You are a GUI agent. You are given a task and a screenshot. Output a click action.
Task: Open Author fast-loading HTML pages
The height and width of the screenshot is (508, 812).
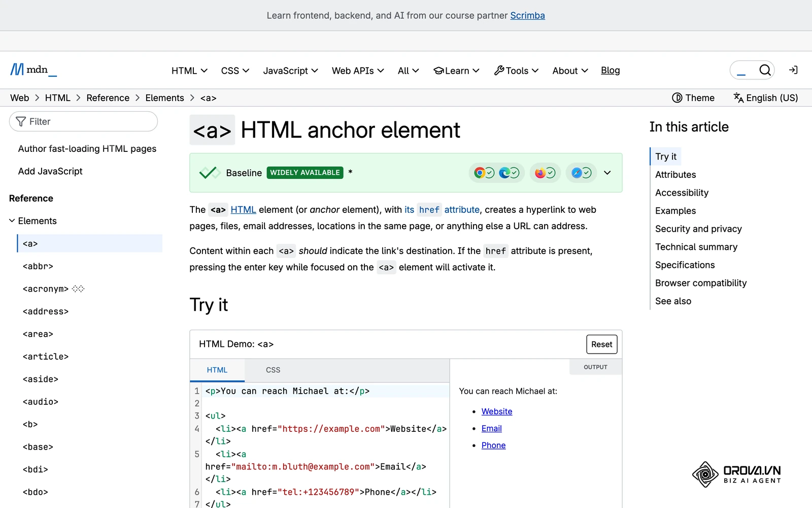click(87, 149)
